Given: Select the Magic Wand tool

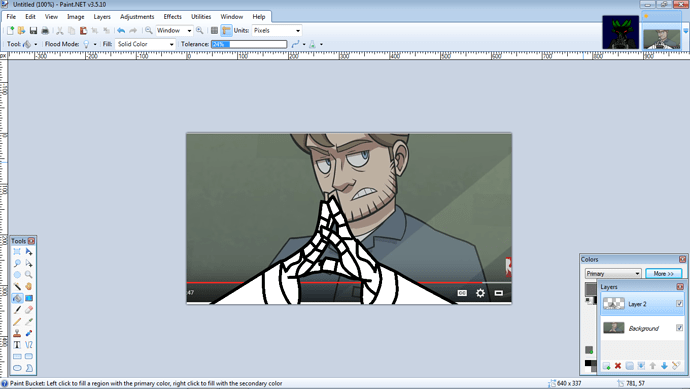Looking at the screenshot, I should [17, 286].
